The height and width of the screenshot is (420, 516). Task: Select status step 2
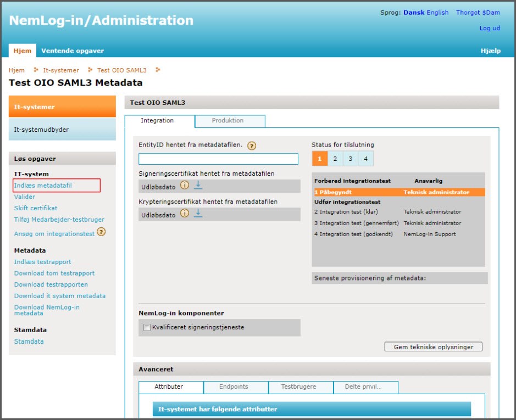coord(335,159)
